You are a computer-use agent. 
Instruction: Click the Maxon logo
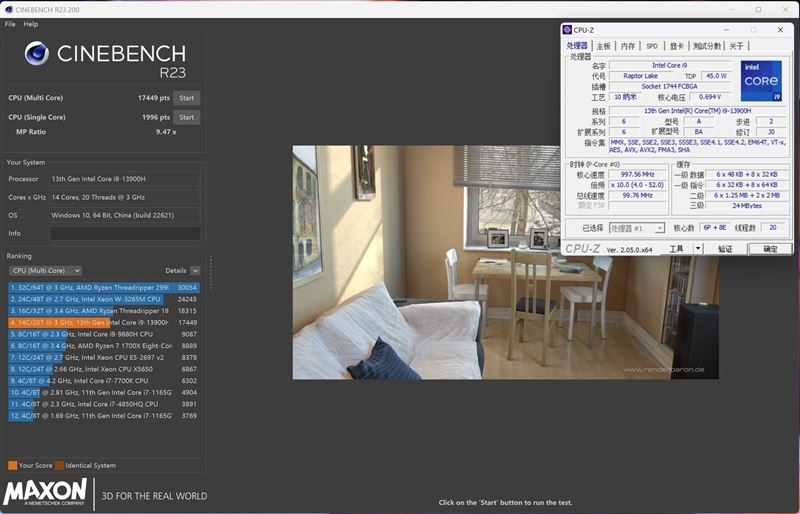coord(45,493)
